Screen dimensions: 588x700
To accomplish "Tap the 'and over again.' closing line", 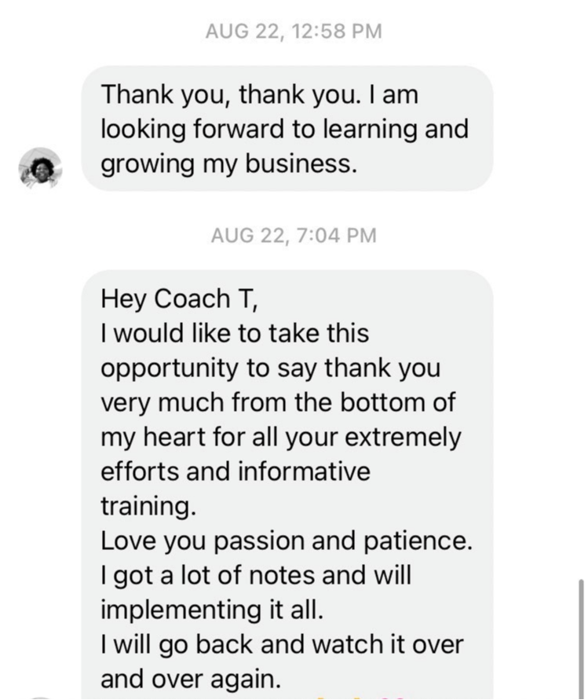I will pos(191,680).
